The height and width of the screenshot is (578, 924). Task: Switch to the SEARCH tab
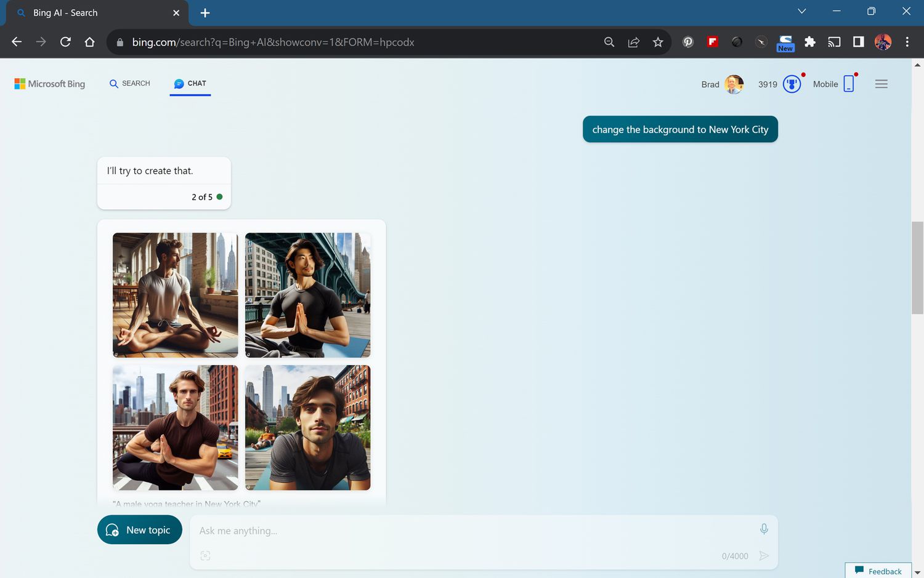pos(130,84)
